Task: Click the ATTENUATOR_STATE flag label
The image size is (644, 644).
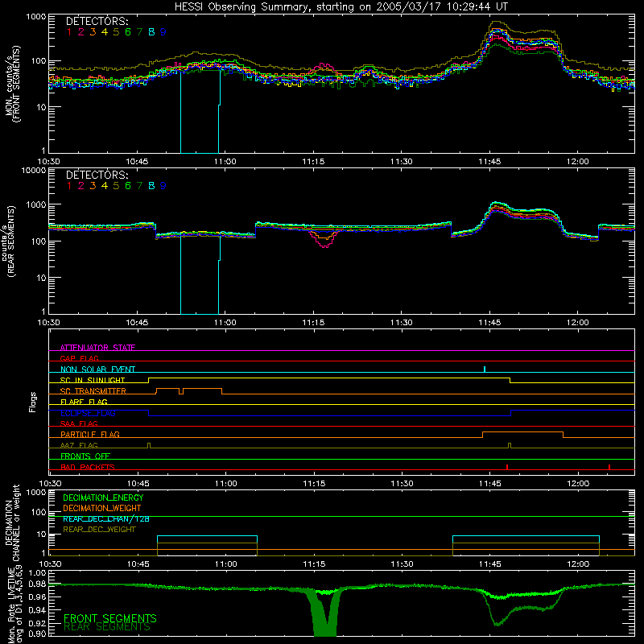Action: click(97, 348)
